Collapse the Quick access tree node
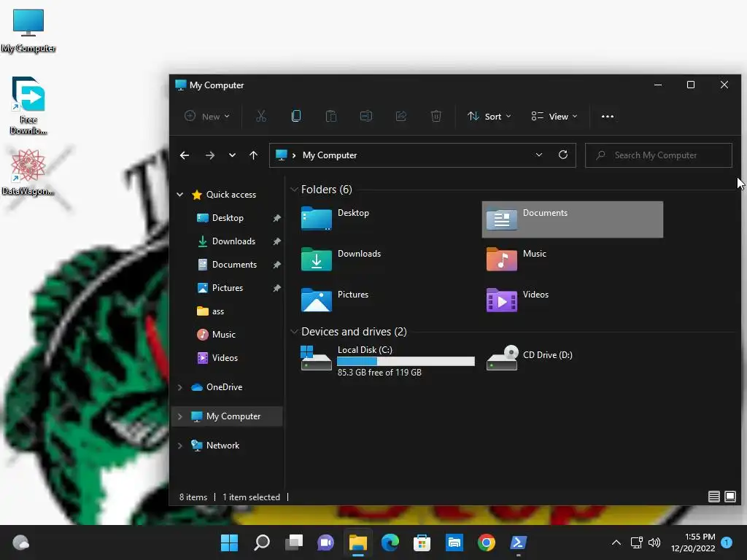Image resolution: width=747 pixels, height=560 pixels. click(180, 194)
